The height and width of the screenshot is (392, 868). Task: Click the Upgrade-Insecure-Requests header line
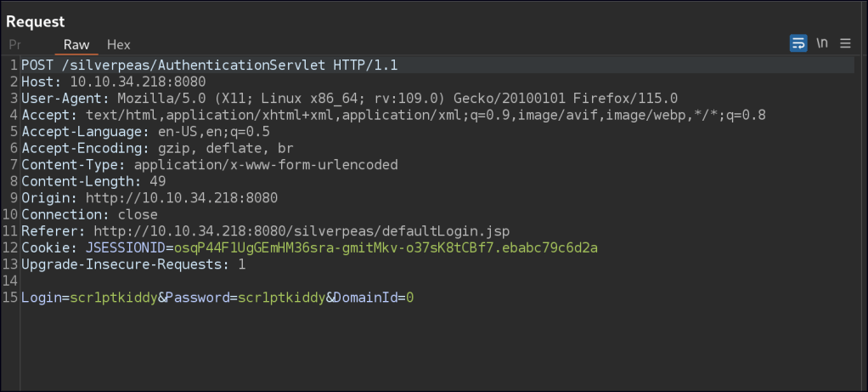tap(133, 264)
